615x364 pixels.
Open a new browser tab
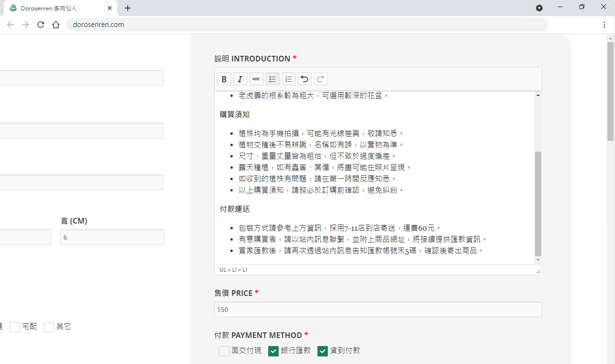[x=128, y=8]
